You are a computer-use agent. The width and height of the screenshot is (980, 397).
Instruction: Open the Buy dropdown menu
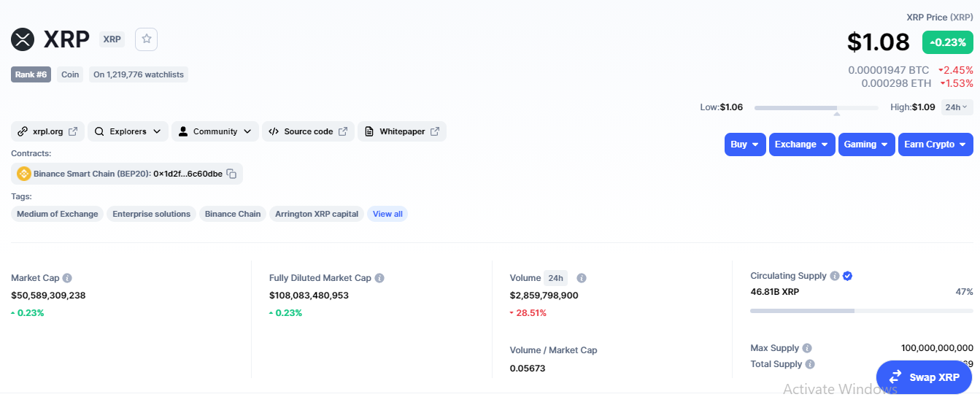745,144
